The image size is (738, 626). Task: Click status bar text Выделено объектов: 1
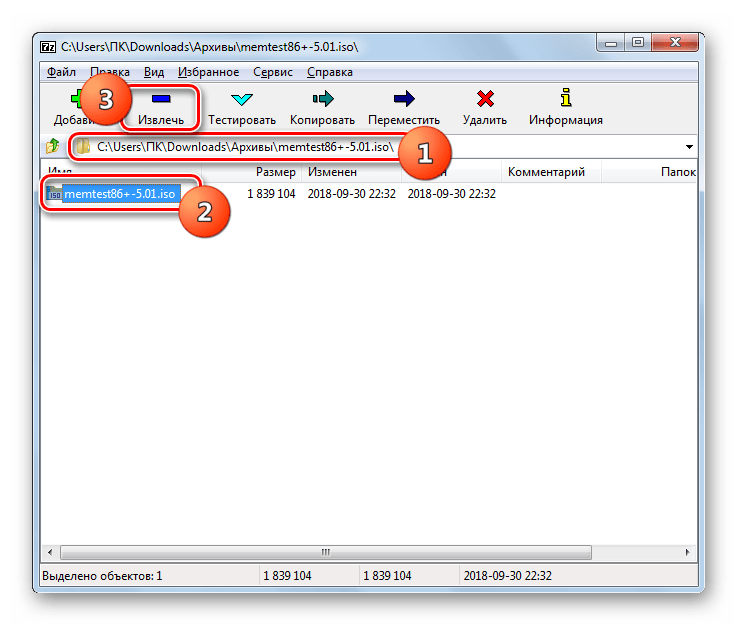click(x=102, y=576)
